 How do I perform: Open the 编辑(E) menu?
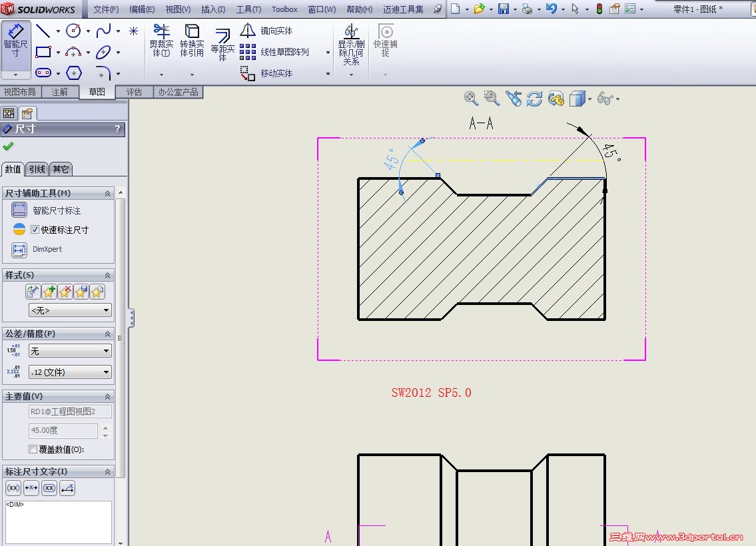[x=142, y=9]
